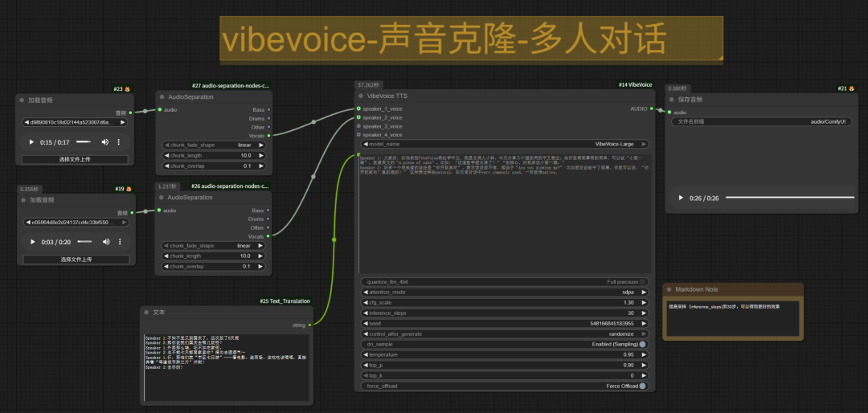Click the #14 VibeVoice badge

click(636, 85)
